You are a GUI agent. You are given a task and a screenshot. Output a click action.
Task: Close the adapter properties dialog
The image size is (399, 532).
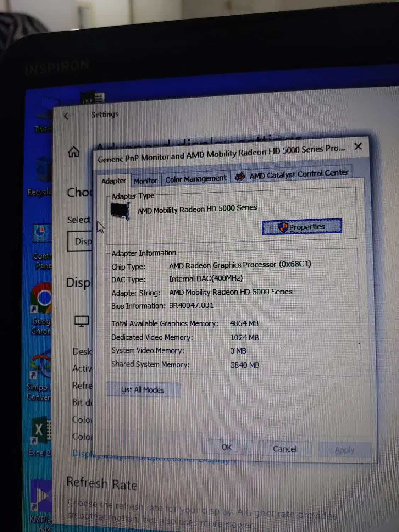tap(358, 146)
